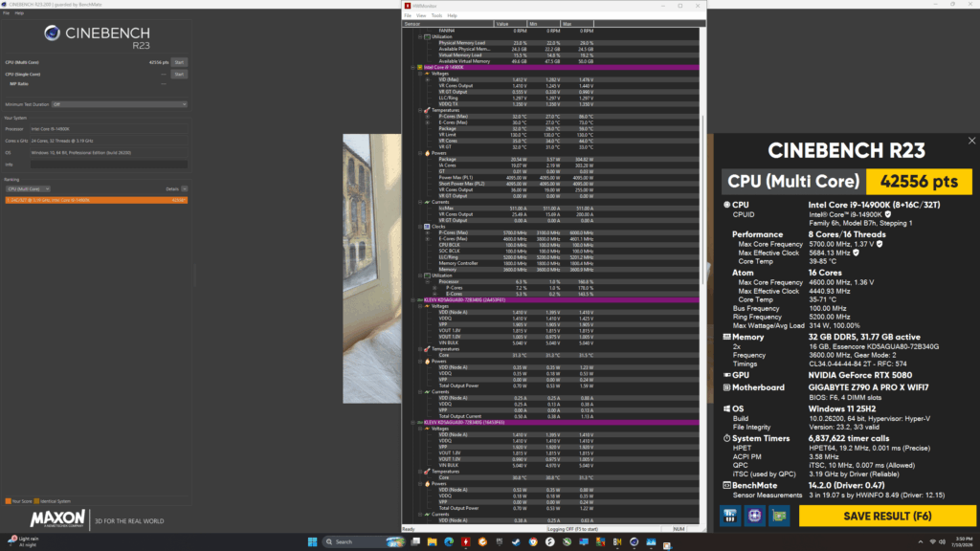Collapse the CPU Clocks group
Viewport: 980px width, 551px height.
420,227
